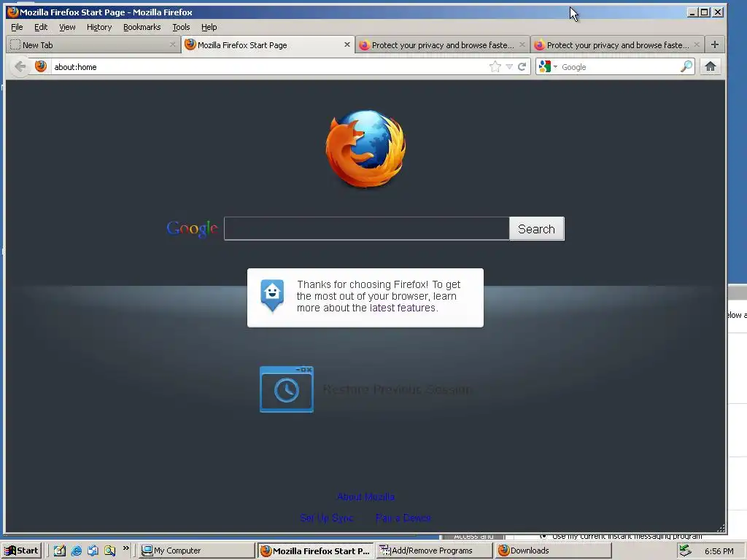Maximize the Firefox window

pos(704,12)
